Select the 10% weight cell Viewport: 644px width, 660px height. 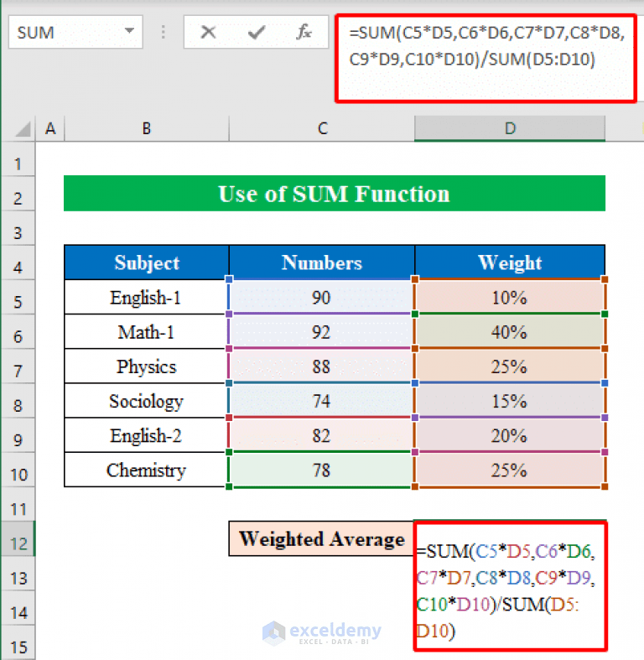pos(510,297)
